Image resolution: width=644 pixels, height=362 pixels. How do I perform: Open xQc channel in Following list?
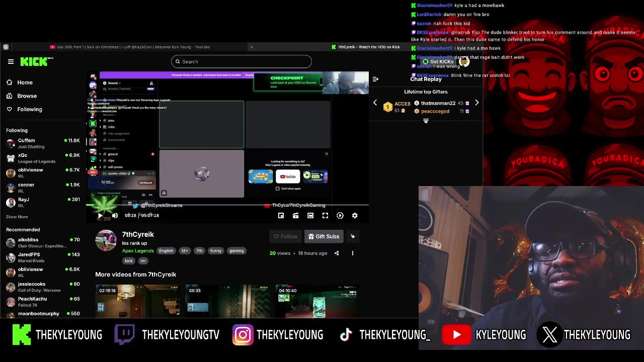pyautogui.click(x=43, y=158)
